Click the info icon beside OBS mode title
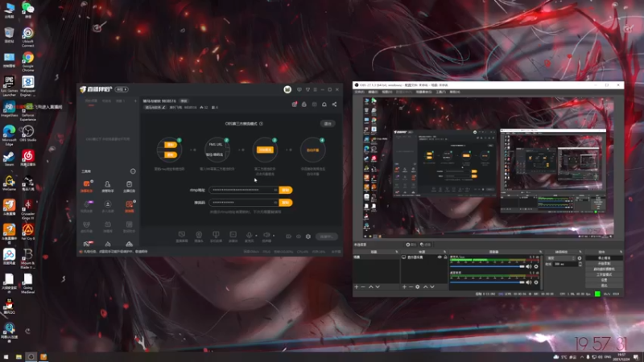Screen dimensions: 644x362 (x=261, y=124)
